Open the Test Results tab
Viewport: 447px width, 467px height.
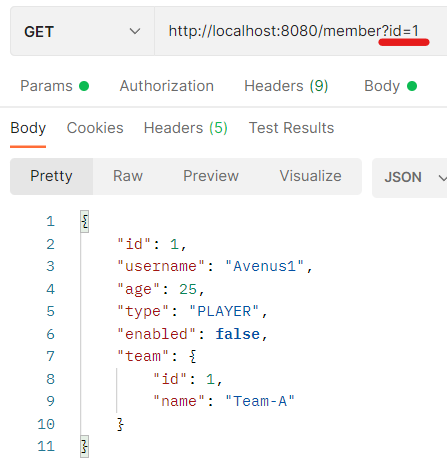click(291, 128)
